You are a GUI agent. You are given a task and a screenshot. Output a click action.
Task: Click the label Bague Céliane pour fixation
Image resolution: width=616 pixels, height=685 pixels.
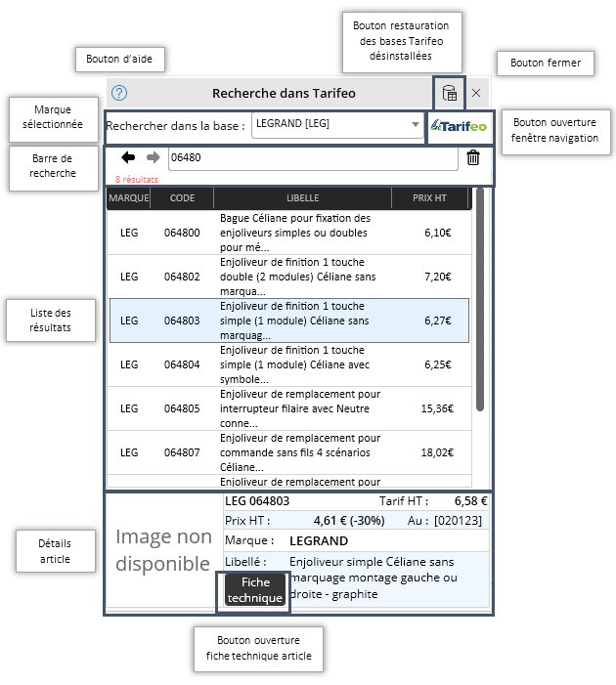point(295,233)
